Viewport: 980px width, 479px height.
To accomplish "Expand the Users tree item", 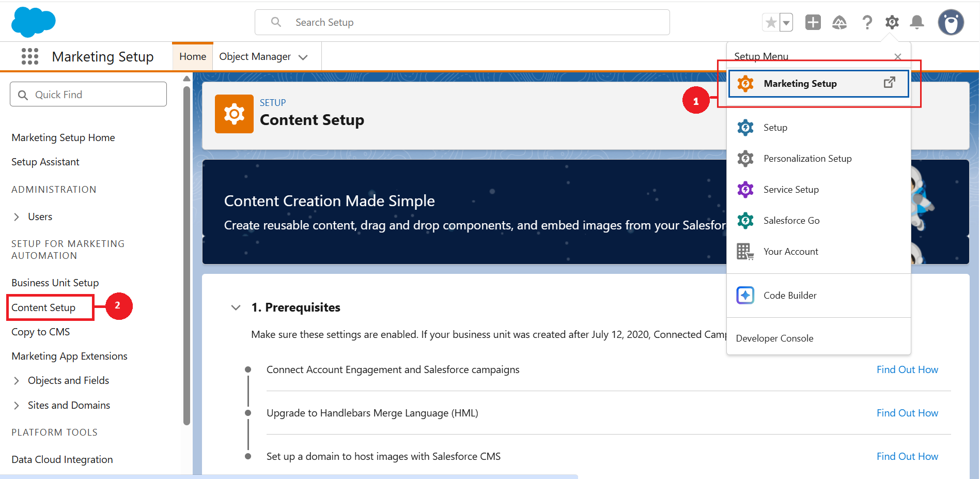I will tap(17, 217).
